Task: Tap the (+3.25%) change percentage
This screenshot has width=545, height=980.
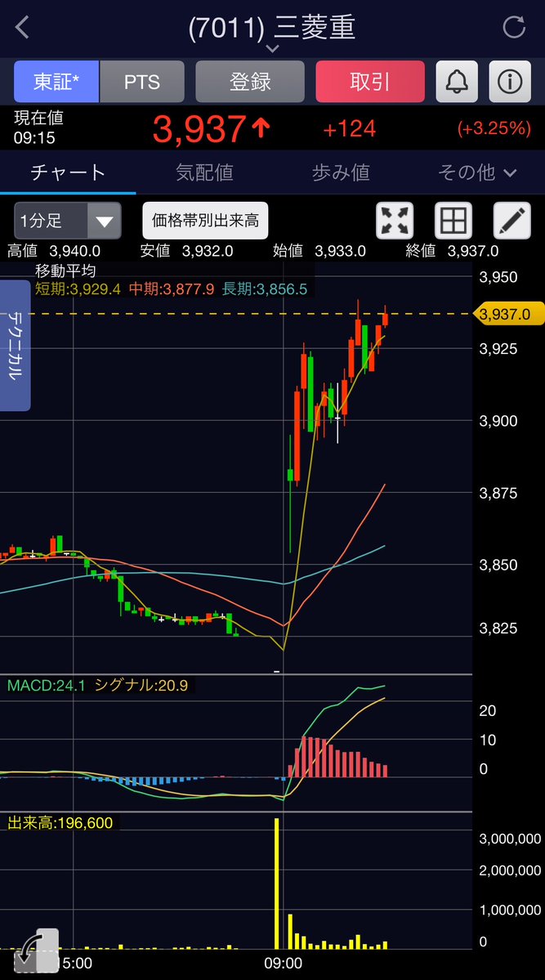Action: point(494,129)
